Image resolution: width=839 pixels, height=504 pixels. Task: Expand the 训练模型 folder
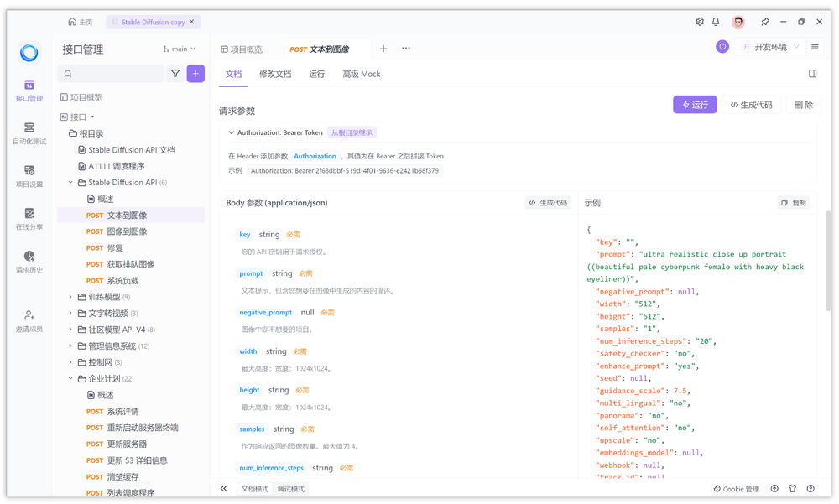(x=70, y=297)
